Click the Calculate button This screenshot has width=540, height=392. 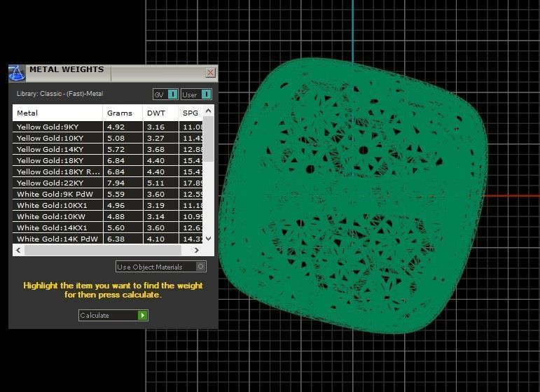(x=113, y=315)
